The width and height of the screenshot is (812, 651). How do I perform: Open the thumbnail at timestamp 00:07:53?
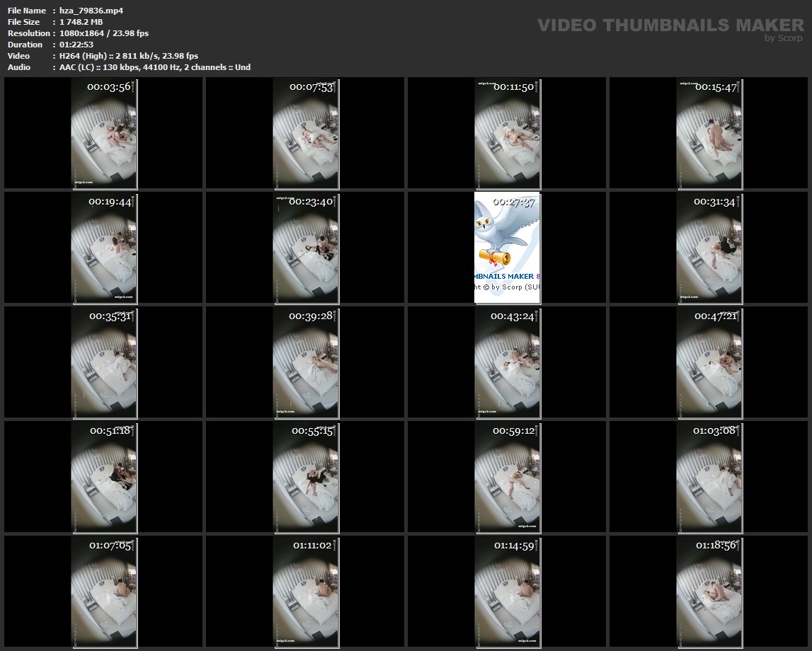point(306,133)
